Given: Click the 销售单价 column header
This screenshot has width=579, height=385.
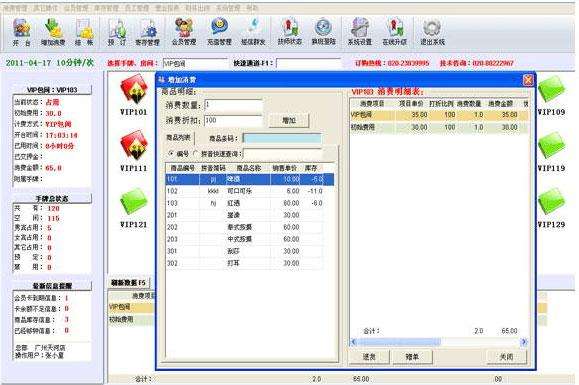Looking at the screenshot, I should (x=285, y=168).
